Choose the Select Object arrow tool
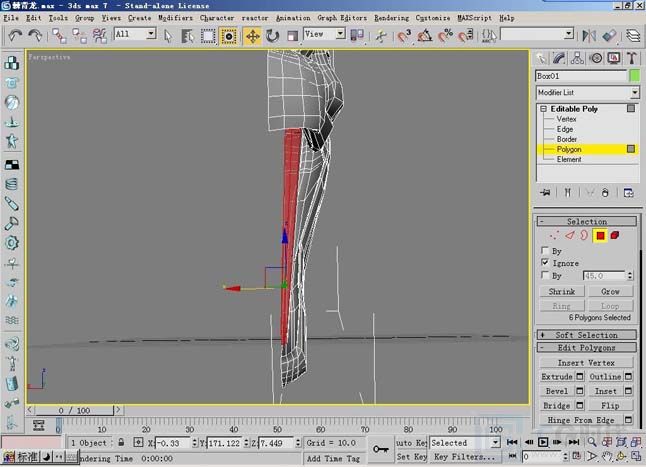The image size is (646, 467). click(x=168, y=36)
